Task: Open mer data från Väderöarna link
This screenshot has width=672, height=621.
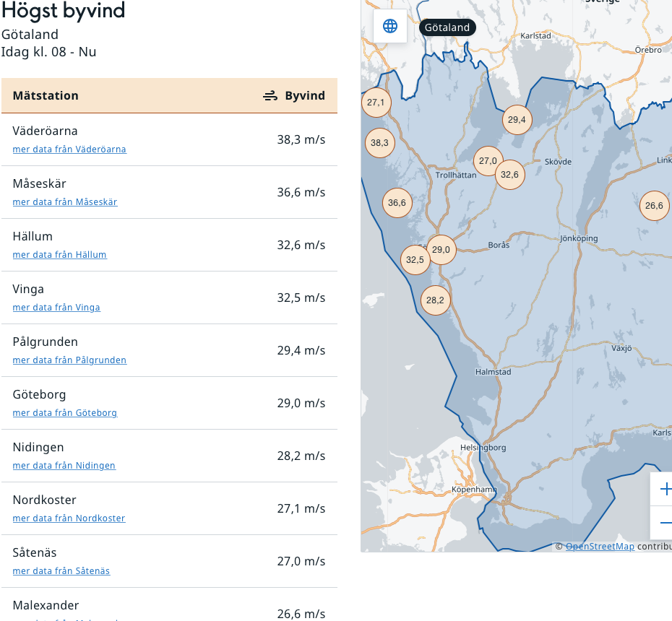Action: click(69, 149)
